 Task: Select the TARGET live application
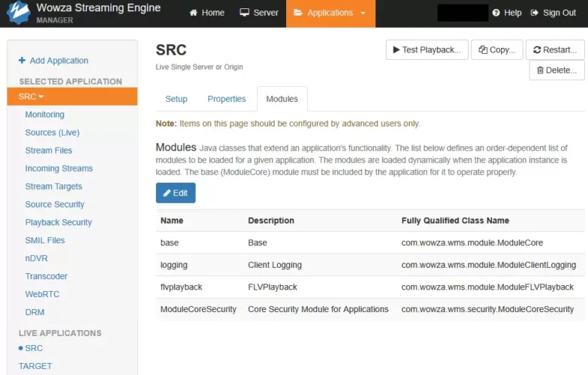35,366
